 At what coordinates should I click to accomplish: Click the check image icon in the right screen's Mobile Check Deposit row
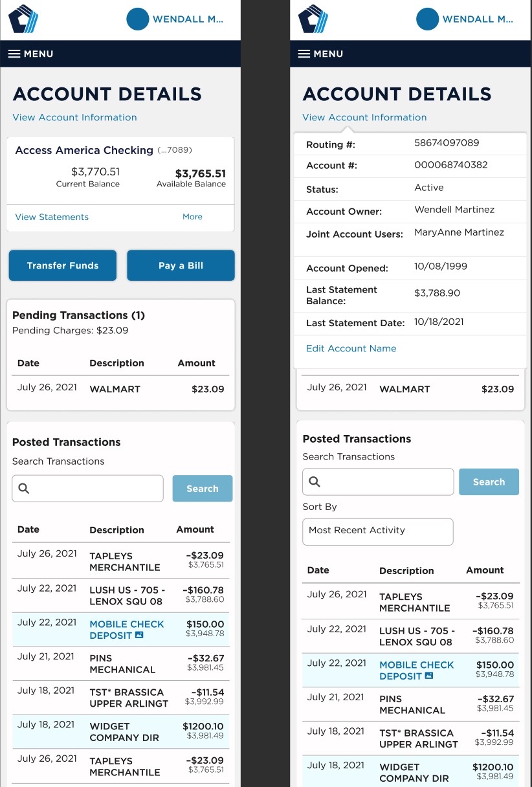point(428,676)
